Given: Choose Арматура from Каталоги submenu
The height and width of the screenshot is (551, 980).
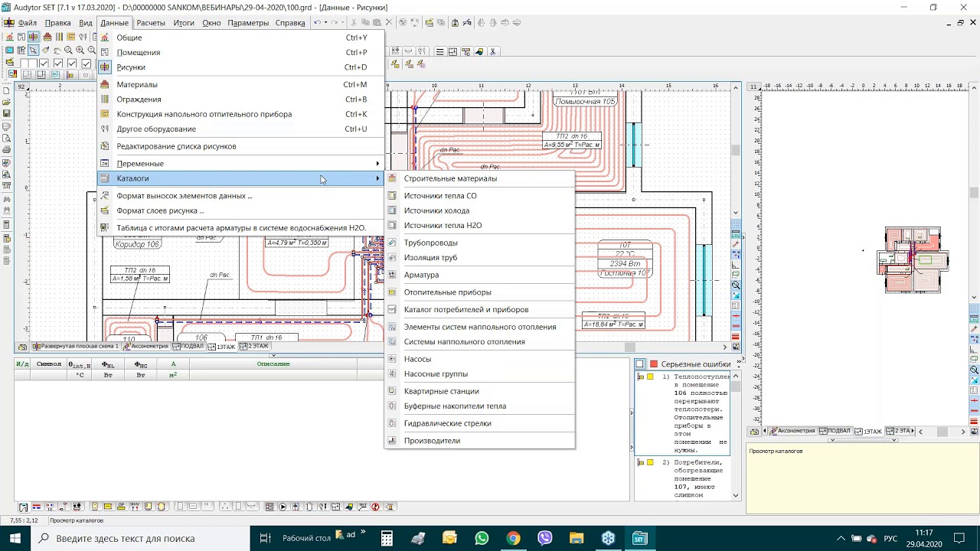Looking at the screenshot, I should 421,275.
